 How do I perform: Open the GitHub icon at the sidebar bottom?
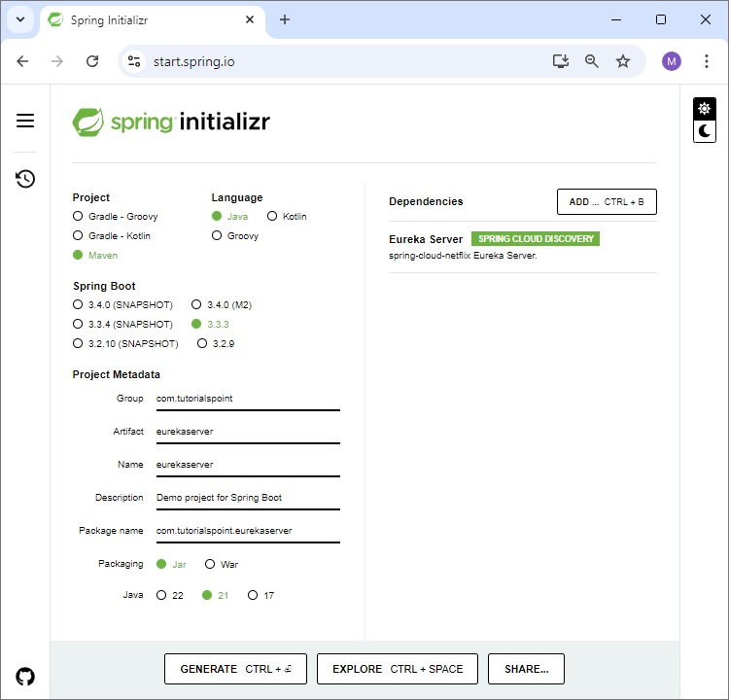(25, 677)
